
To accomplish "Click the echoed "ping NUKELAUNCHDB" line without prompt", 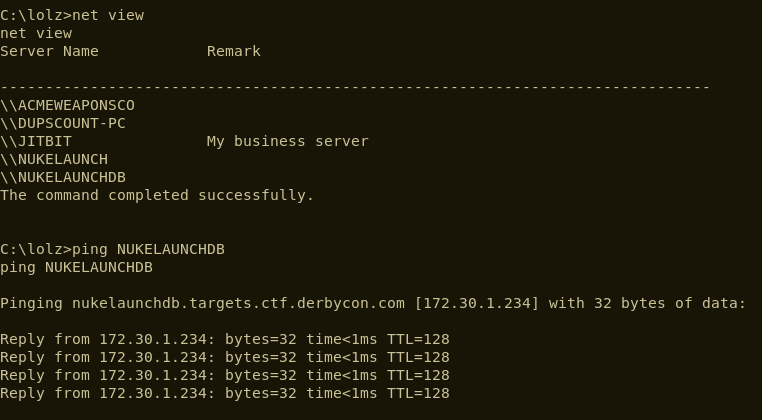I will tap(76, 267).
